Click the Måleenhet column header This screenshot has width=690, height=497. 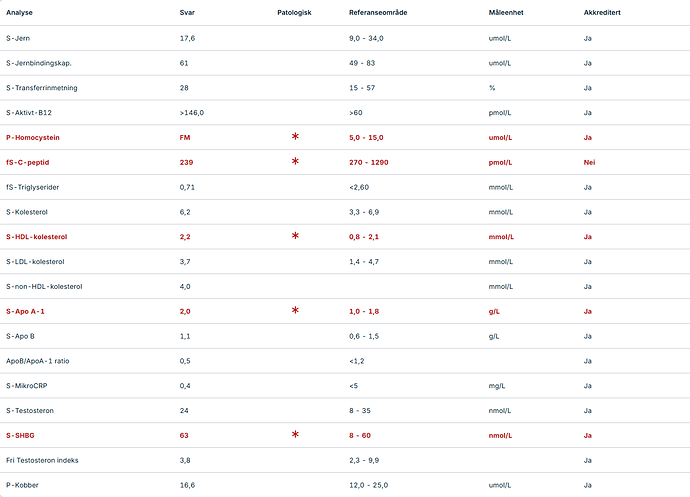(x=506, y=12)
